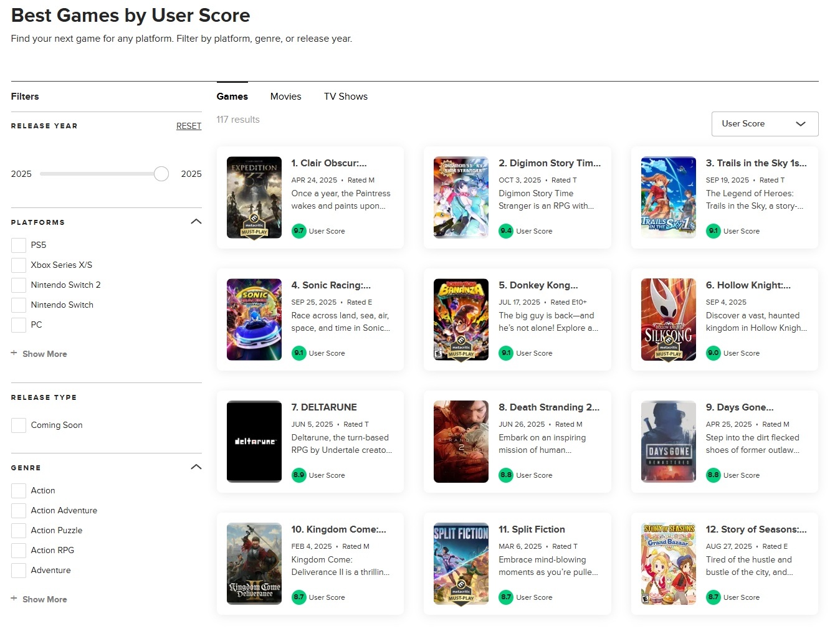Collapse the Genre filter section
This screenshot has height=631, width=840.
pyautogui.click(x=196, y=467)
